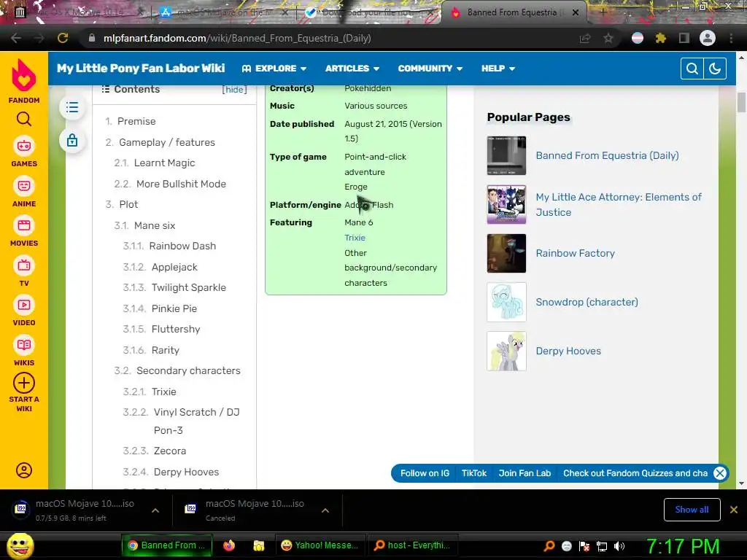747x560 pixels.
Task: Open Fandom sidebar search icon
Action: 24,119
